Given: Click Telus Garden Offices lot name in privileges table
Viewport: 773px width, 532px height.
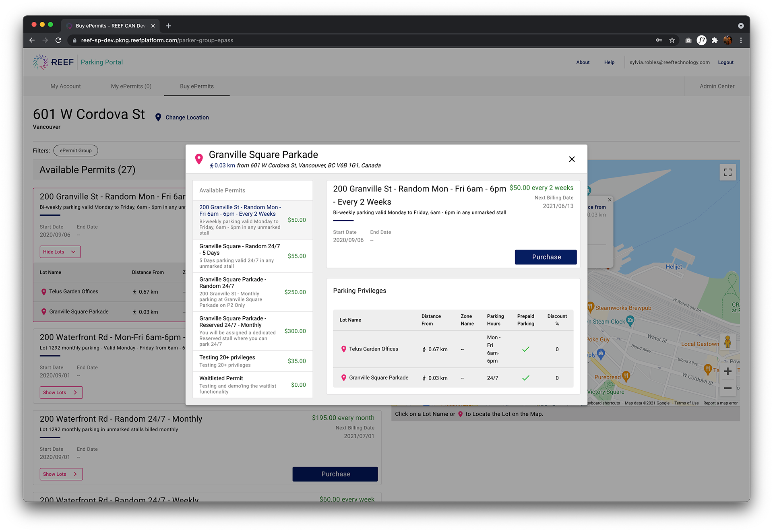Looking at the screenshot, I should pyautogui.click(x=373, y=349).
